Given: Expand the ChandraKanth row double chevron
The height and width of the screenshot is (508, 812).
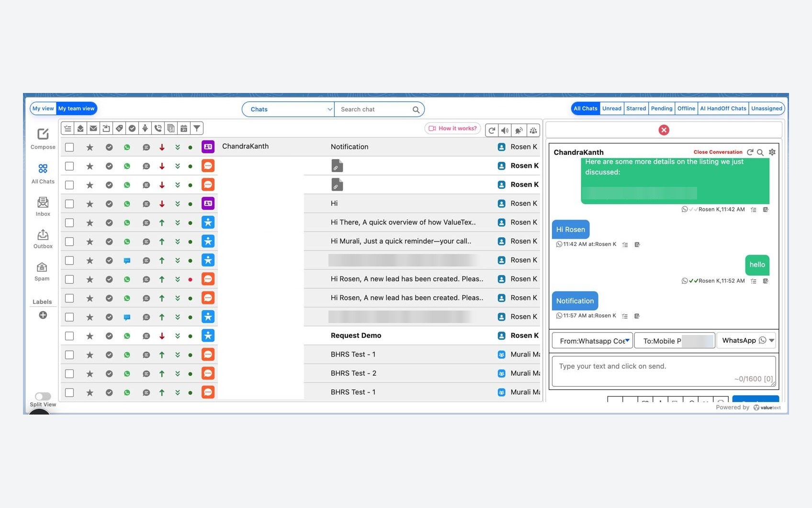Looking at the screenshot, I should 178,147.
